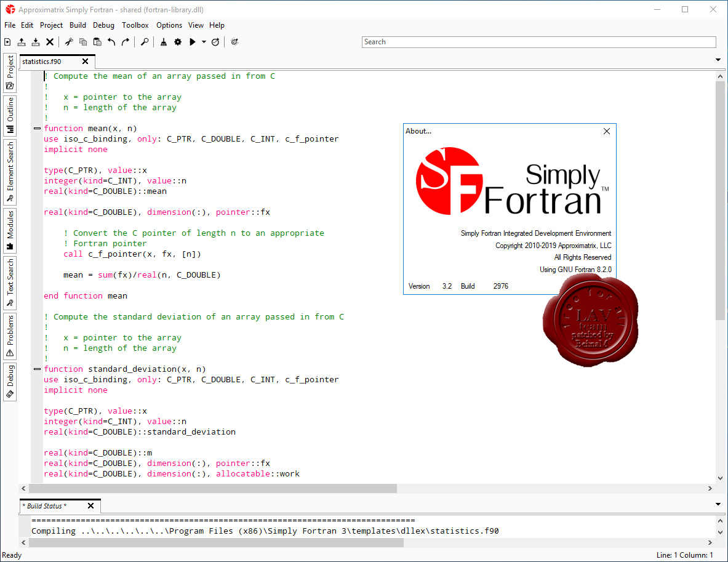Open the dropdown arrow beside Run

[204, 42]
